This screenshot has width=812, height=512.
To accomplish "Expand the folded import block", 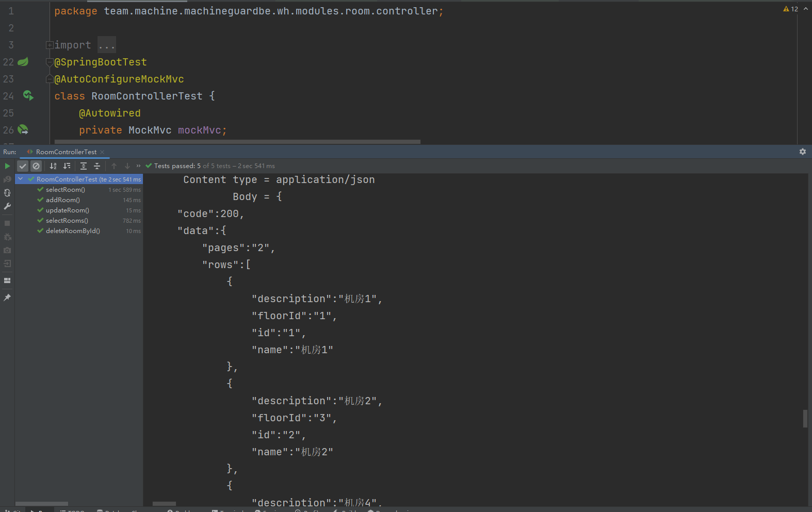I will point(50,45).
